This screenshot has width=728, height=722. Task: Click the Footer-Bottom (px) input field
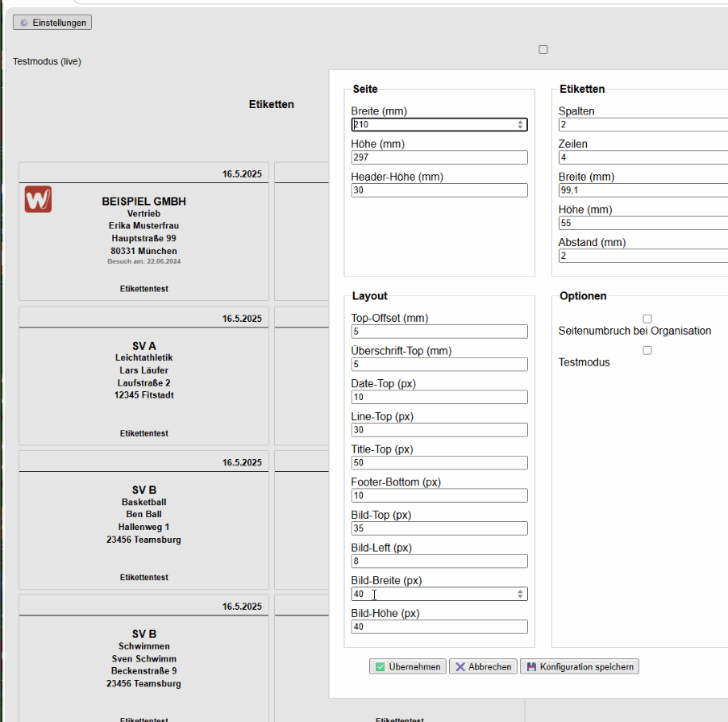point(439,495)
